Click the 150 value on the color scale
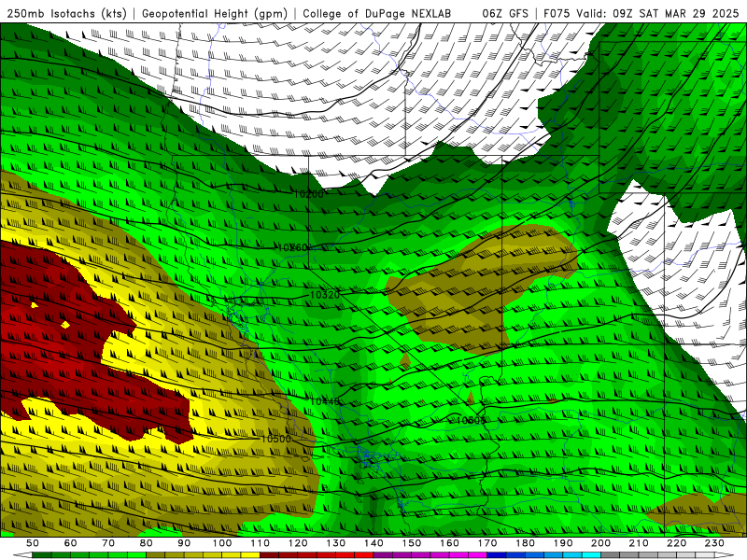Image resolution: width=747 pixels, height=560 pixels. [411, 543]
